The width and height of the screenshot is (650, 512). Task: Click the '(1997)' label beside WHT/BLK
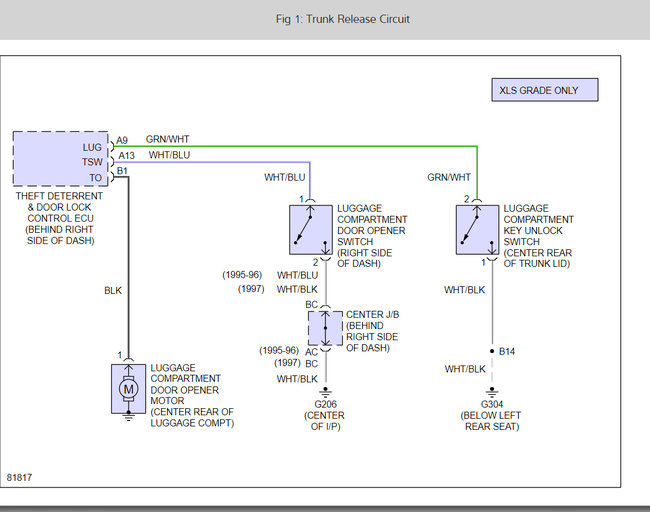click(251, 289)
